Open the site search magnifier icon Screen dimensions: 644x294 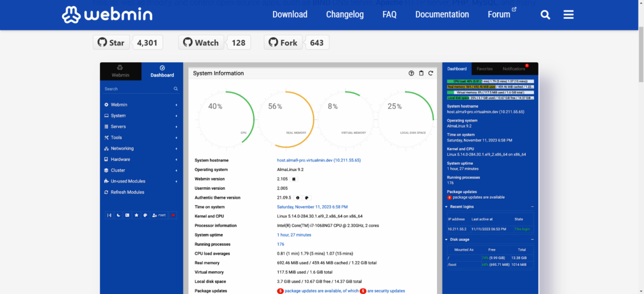point(545,15)
